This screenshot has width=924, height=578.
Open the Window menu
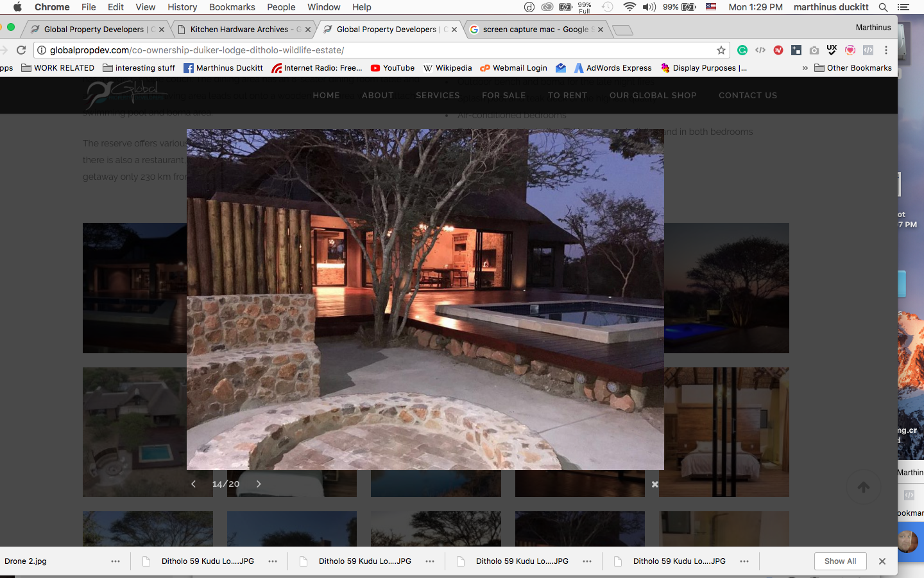(x=323, y=7)
